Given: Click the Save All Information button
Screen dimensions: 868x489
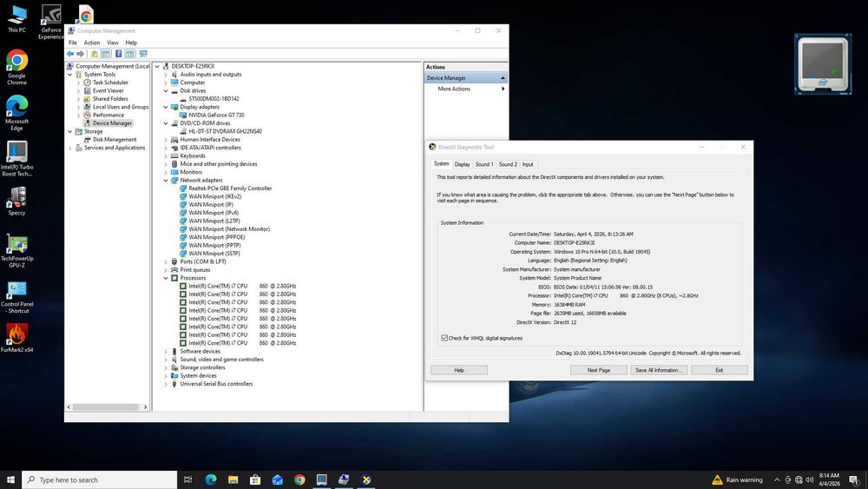Looking at the screenshot, I should pyautogui.click(x=659, y=370).
